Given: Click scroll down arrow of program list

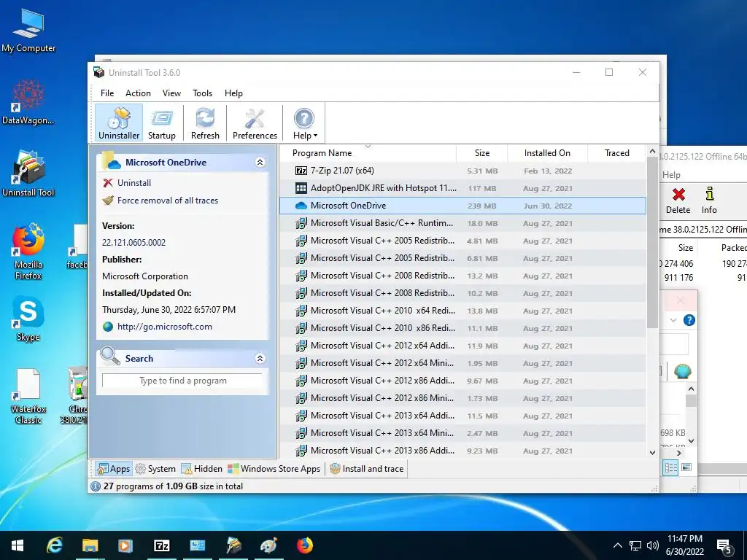Looking at the screenshot, I should click(652, 453).
